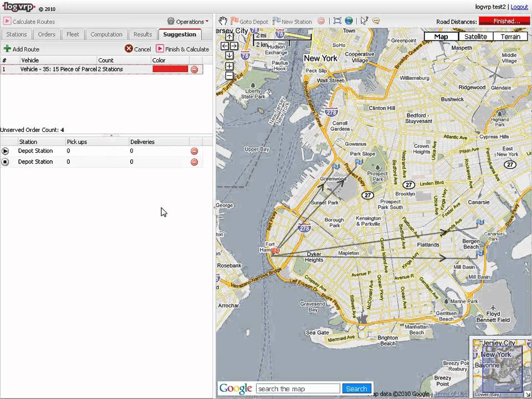Click the fit-to-extent frame icon
The height and width of the screenshot is (399, 532).
[x=337, y=21]
